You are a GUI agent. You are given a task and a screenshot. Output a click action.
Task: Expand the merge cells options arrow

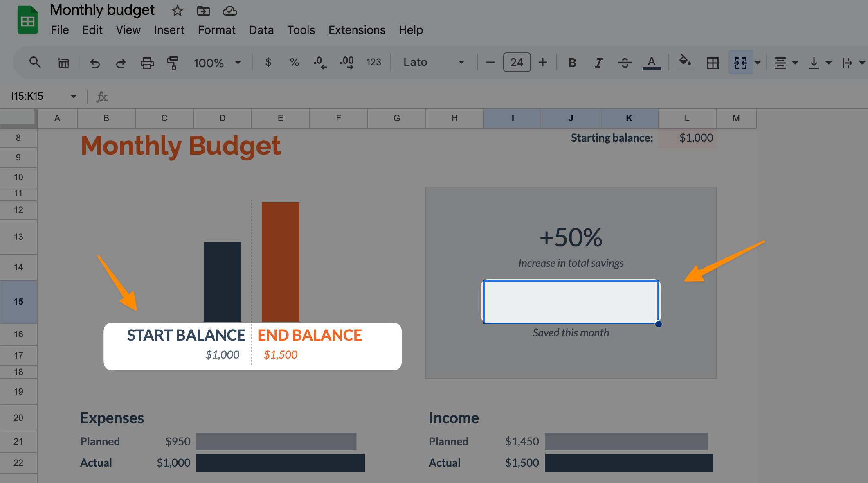(x=758, y=63)
